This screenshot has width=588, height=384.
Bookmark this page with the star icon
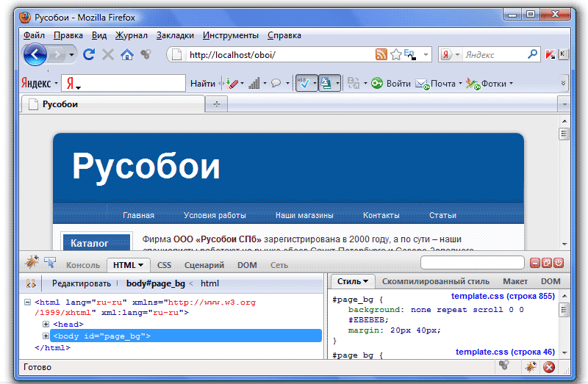pyautogui.click(x=396, y=54)
